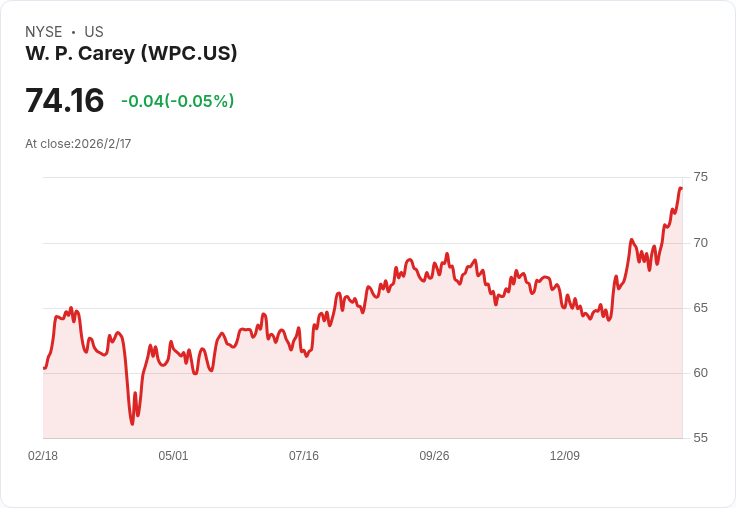The image size is (736, 508).
Task: Click the rightmost endpoint of the price line
Action: [681, 188]
